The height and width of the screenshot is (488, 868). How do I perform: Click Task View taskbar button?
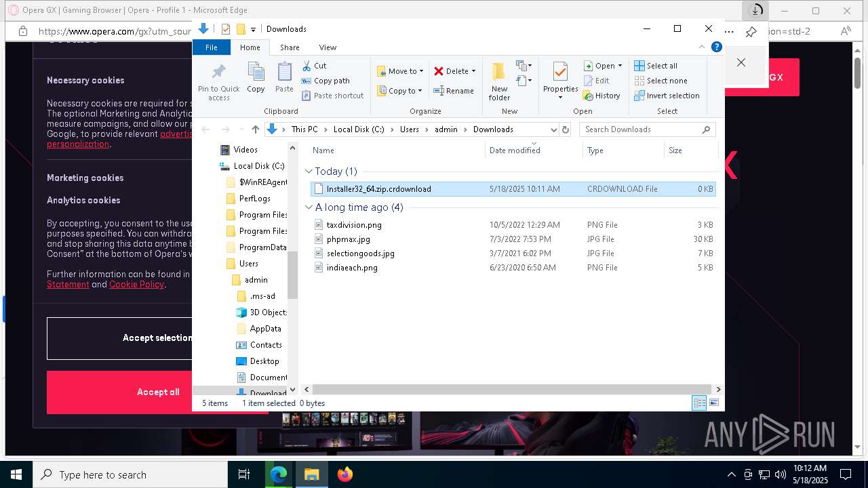pos(244,474)
